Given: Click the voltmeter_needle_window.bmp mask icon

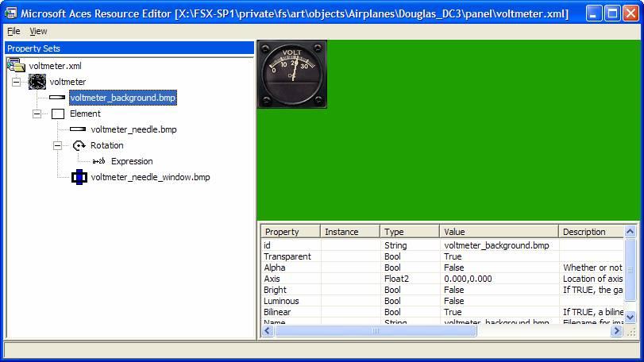Looking at the screenshot, I should [79, 177].
